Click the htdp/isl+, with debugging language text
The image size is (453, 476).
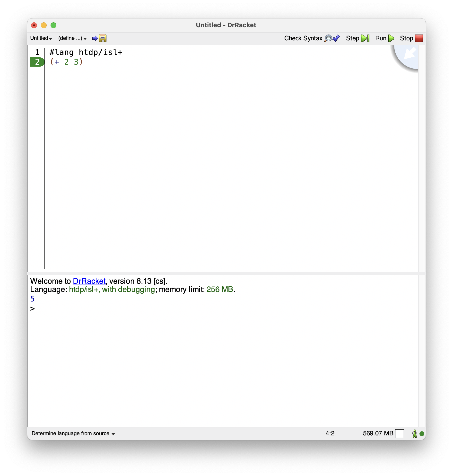coord(112,289)
